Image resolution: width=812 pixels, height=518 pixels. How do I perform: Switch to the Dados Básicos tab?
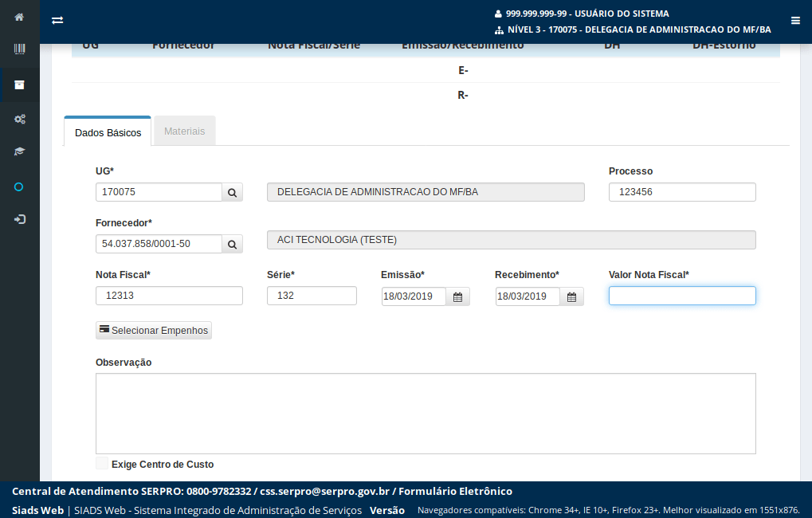click(108, 132)
